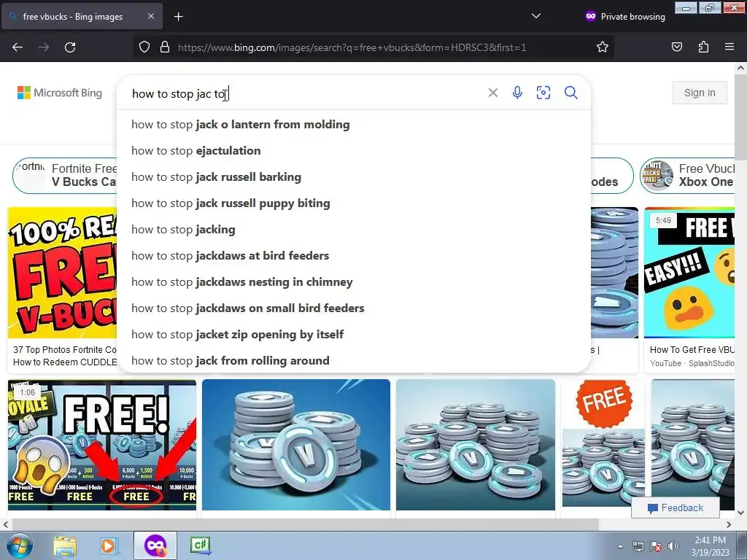Open the blue V-Bucks coin stack image
The image size is (747, 560).
[x=296, y=445]
